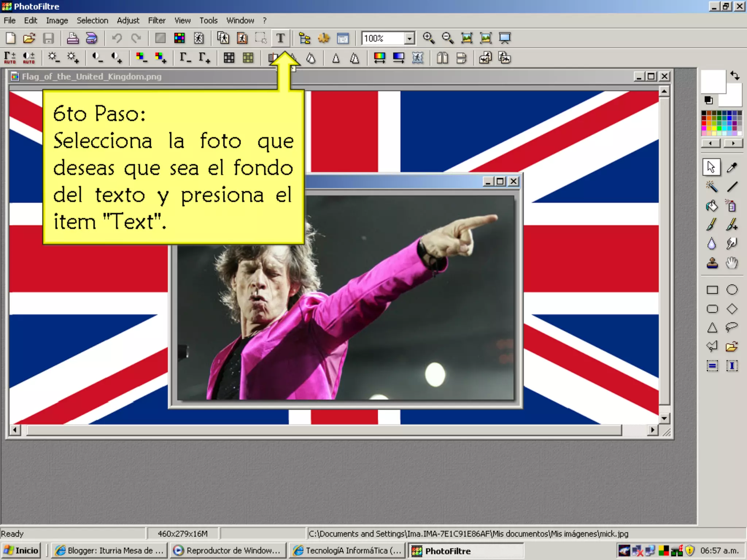The height and width of the screenshot is (560, 747).
Task: Click the Canvas size icon
Action: click(x=242, y=38)
